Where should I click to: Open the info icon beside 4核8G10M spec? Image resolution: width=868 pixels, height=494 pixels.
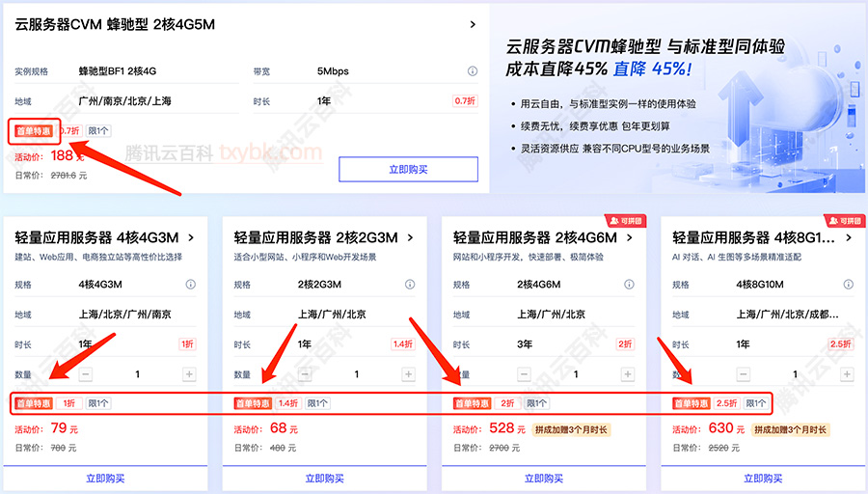[848, 284]
